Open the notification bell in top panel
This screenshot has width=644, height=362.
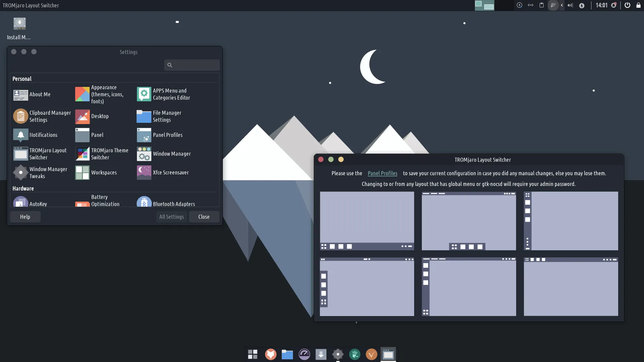(x=613, y=5)
